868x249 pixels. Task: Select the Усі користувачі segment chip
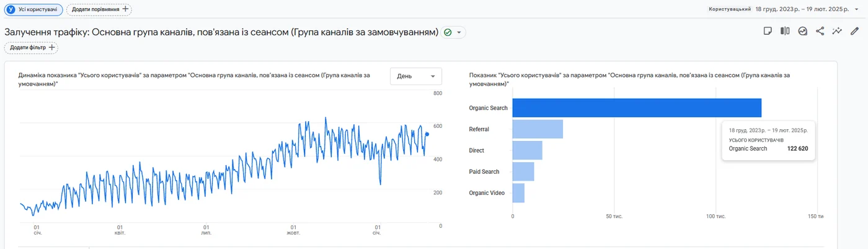(33, 9)
